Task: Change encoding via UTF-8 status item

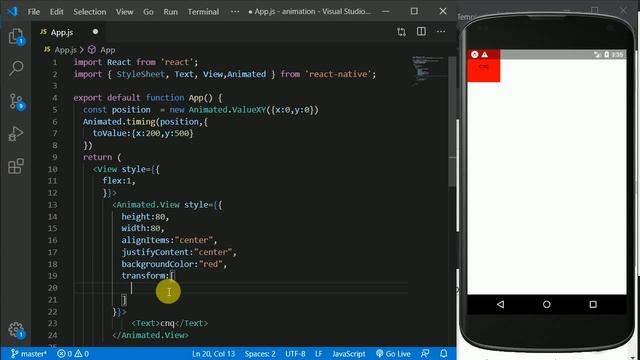Action: pyautogui.click(x=295, y=353)
